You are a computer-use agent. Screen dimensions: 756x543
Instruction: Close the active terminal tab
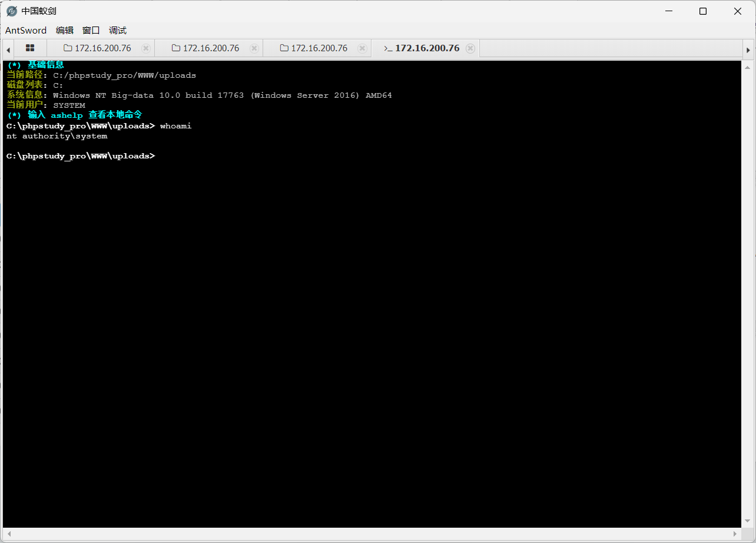coord(470,48)
